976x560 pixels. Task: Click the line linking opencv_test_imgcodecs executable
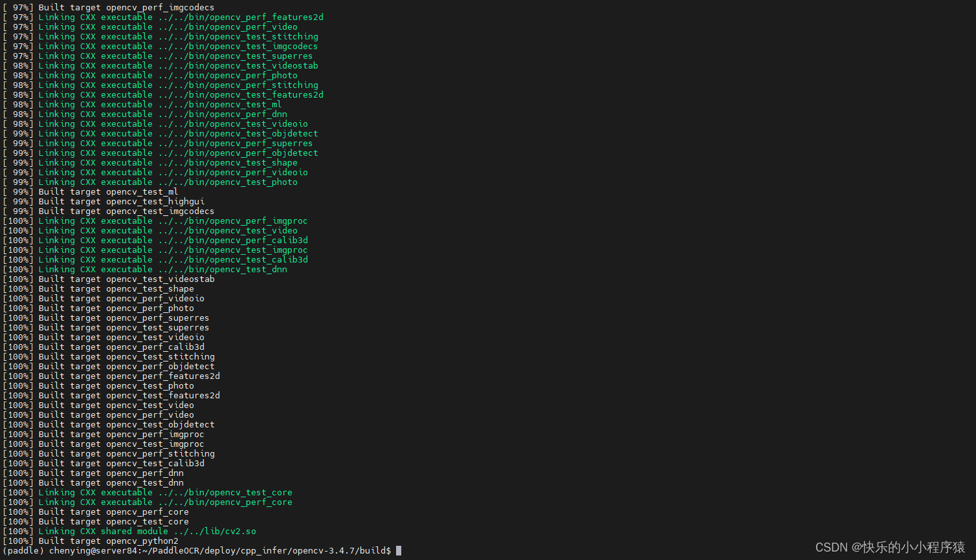click(x=161, y=47)
